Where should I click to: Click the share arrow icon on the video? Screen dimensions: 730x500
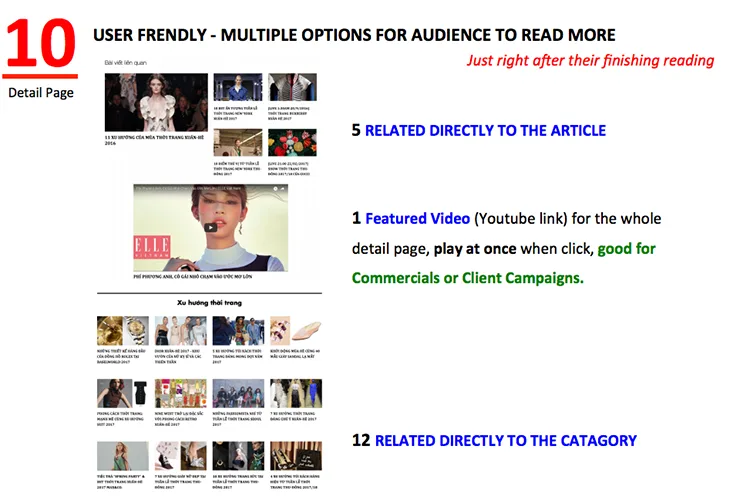click(283, 189)
